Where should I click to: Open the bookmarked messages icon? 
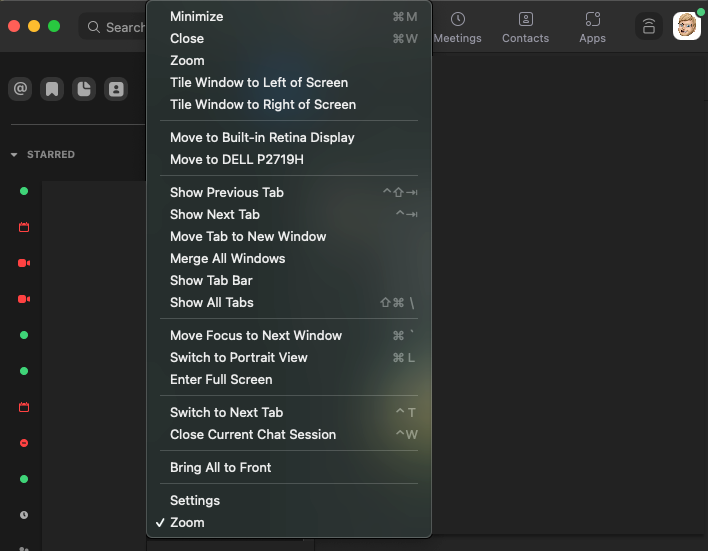tap(52, 89)
